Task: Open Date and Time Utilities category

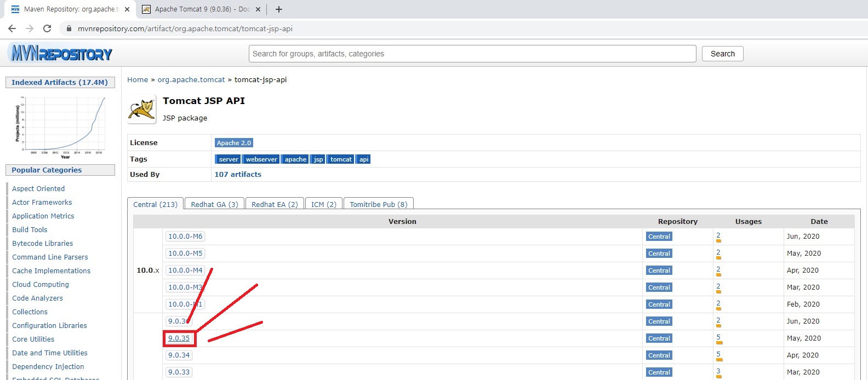Action: tap(50, 353)
